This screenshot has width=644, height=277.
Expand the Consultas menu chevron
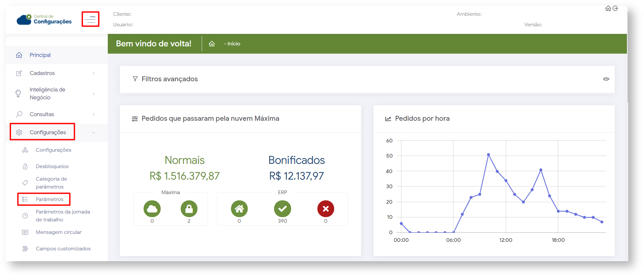click(x=94, y=114)
